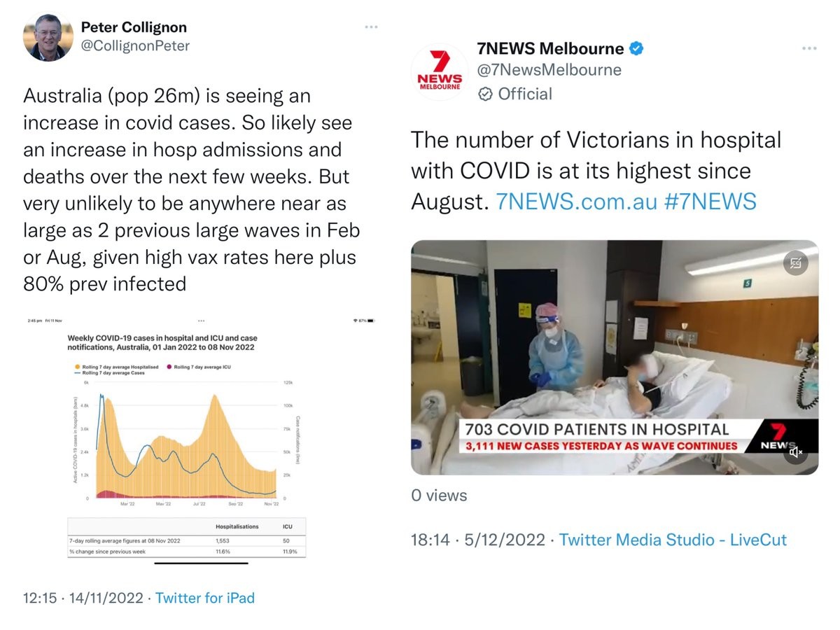Click the blue verified badge beside 7NEWS Melbourne
This screenshot has width=840, height=630.
637,49
